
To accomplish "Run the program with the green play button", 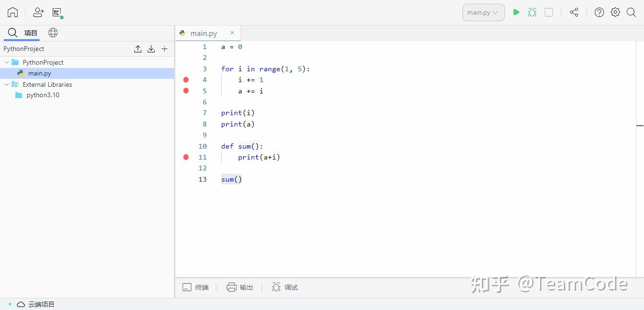I will (516, 12).
